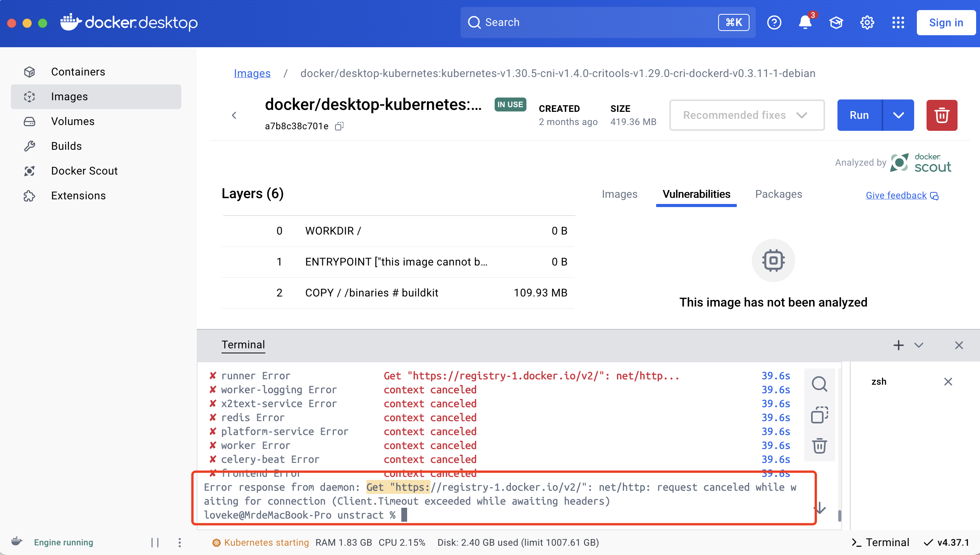Expand the Run button options chevron
This screenshot has width=980, height=555.
tap(899, 115)
